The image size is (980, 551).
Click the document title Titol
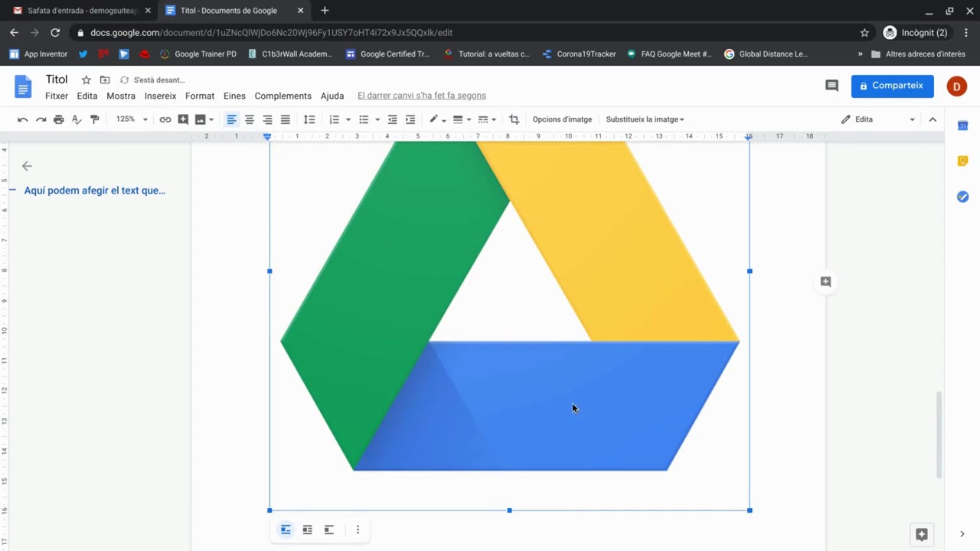click(x=57, y=80)
